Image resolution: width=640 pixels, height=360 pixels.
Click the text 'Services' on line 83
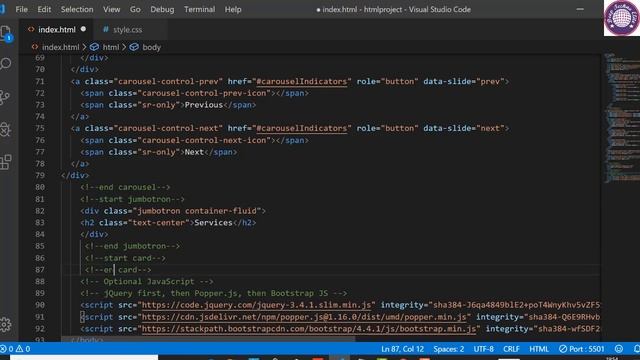(213, 223)
